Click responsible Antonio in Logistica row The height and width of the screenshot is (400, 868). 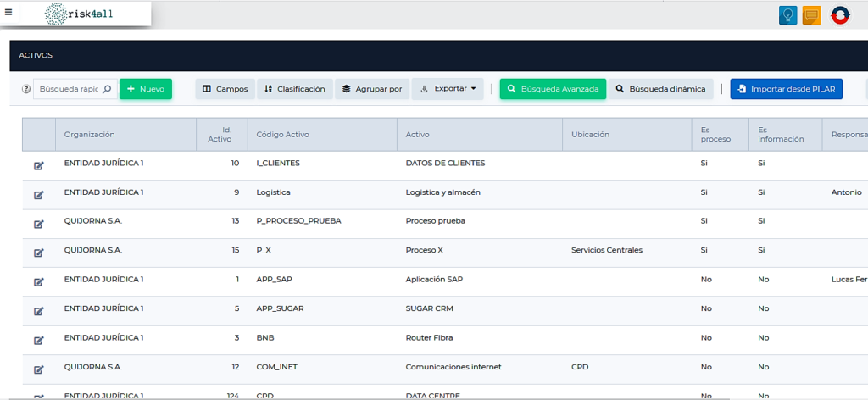tap(847, 192)
